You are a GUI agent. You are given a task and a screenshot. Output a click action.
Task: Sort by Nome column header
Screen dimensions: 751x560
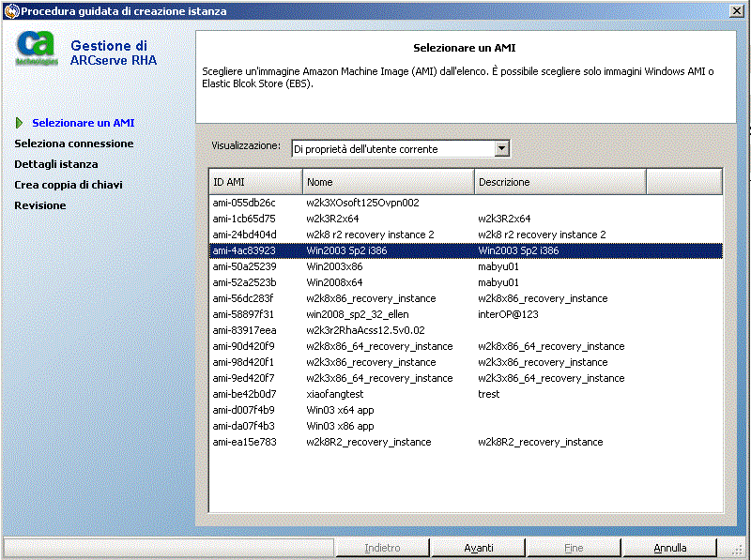coord(389,182)
